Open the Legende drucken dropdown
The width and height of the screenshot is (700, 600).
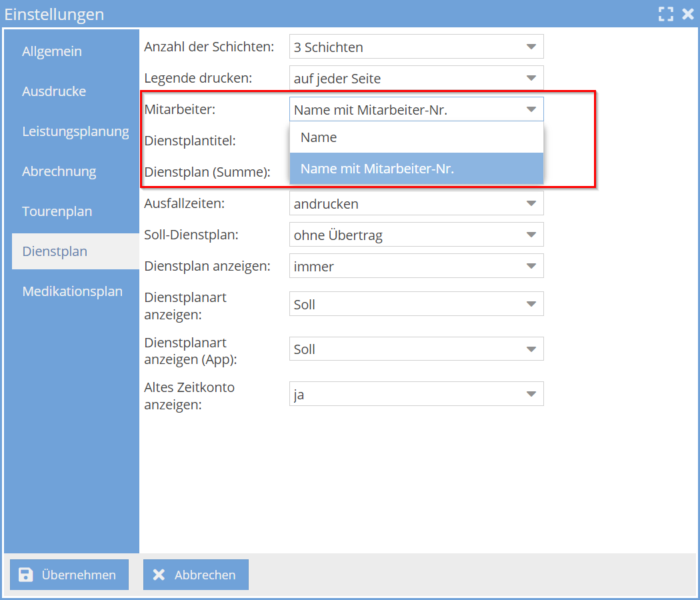(531, 78)
